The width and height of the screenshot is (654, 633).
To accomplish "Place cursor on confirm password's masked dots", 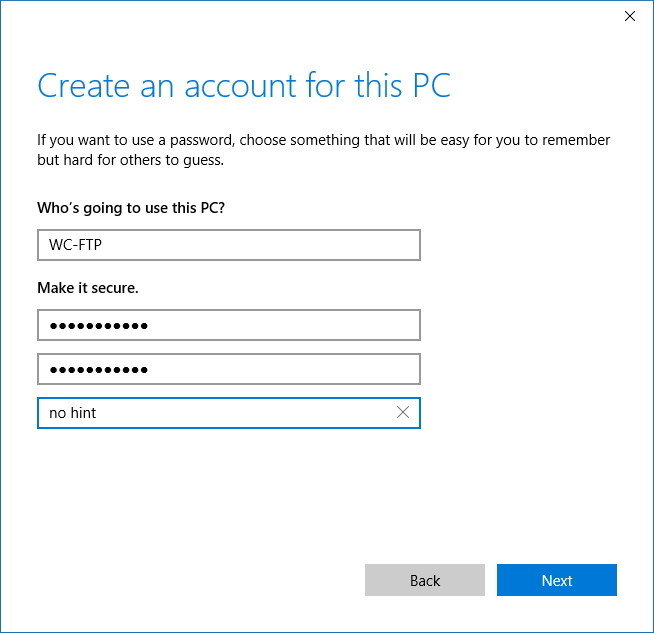I will click(x=98, y=369).
